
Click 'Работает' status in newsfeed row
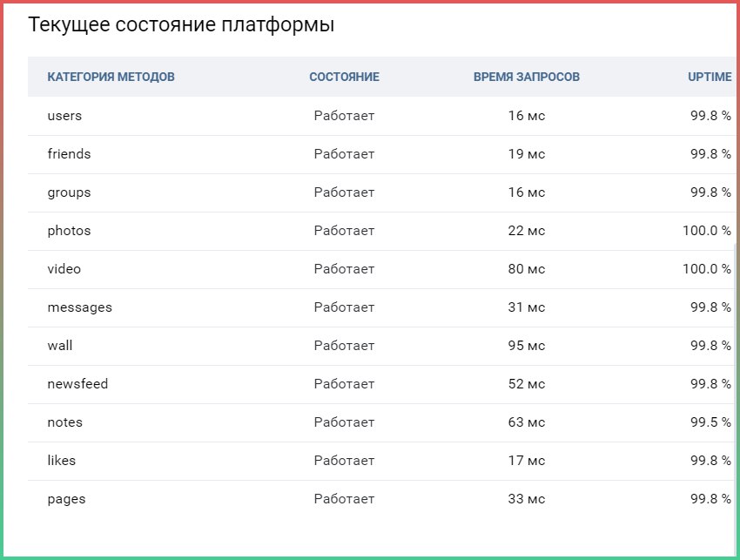click(x=344, y=383)
